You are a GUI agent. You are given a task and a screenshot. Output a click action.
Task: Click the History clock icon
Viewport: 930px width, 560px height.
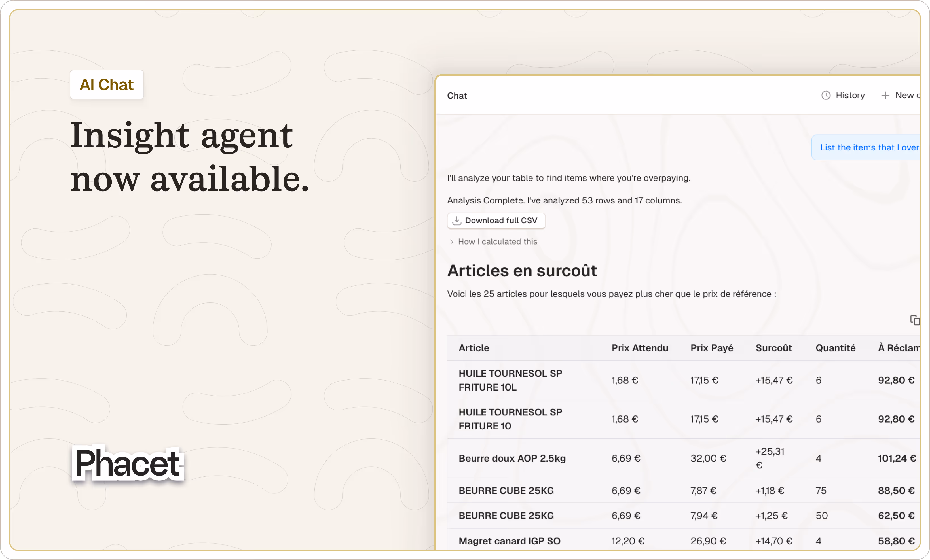pyautogui.click(x=826, y=95)
